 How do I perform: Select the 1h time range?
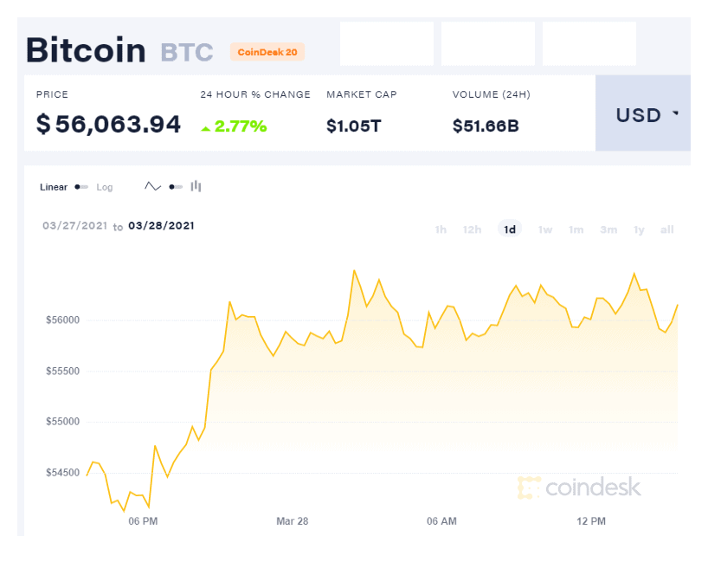pyautogui.click(x=441, y=229)
